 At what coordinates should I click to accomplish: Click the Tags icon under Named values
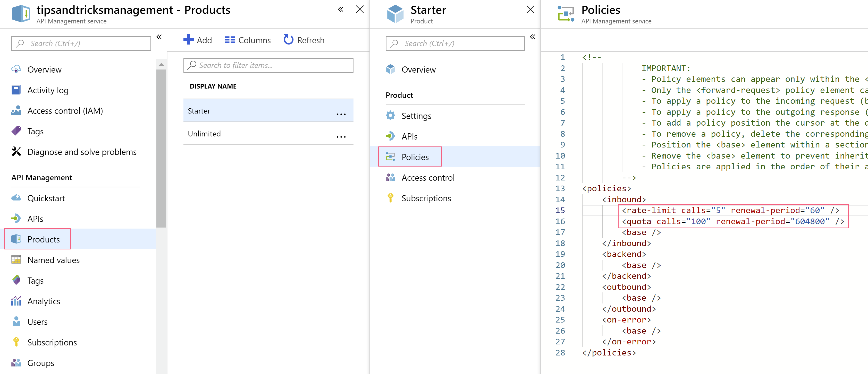[16, 280]
